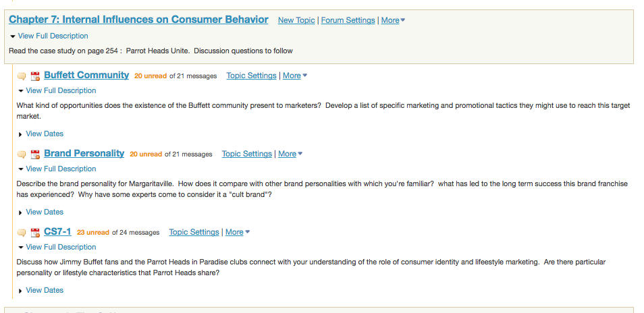Open More dropdown for Buffett Community topic
644x313 pixels.
[x=295, y=76]
